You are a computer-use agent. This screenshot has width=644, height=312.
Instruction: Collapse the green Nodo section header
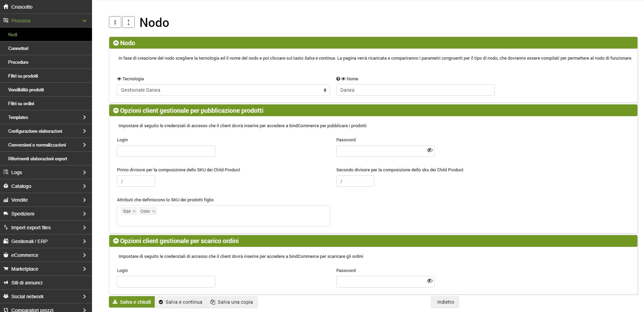pos(116,43)
